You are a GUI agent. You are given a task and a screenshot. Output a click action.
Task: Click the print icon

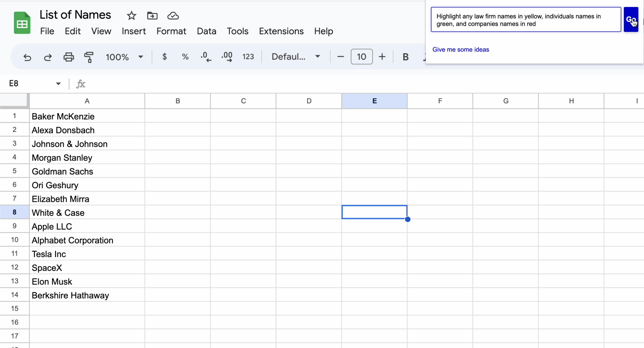[x=68, y=57]
